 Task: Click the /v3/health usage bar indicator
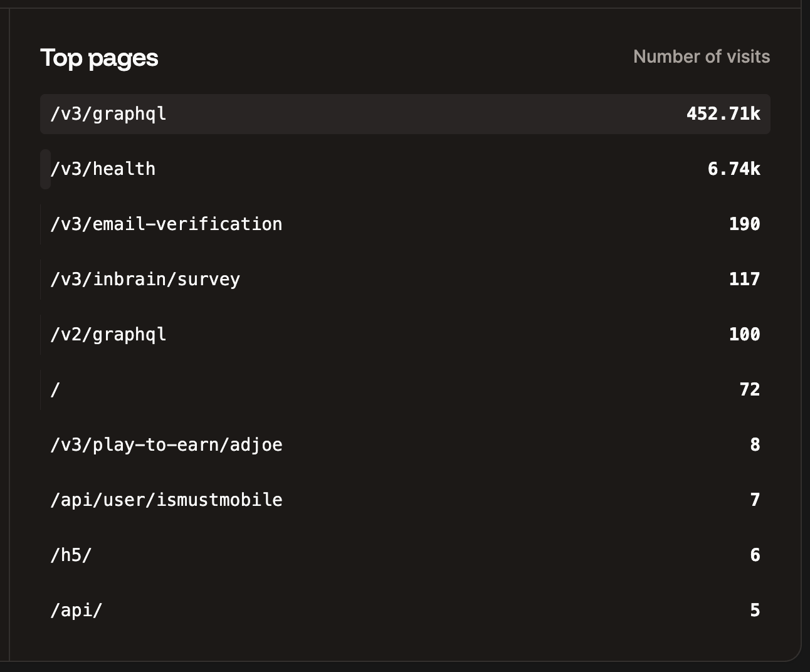pos(44,168)
